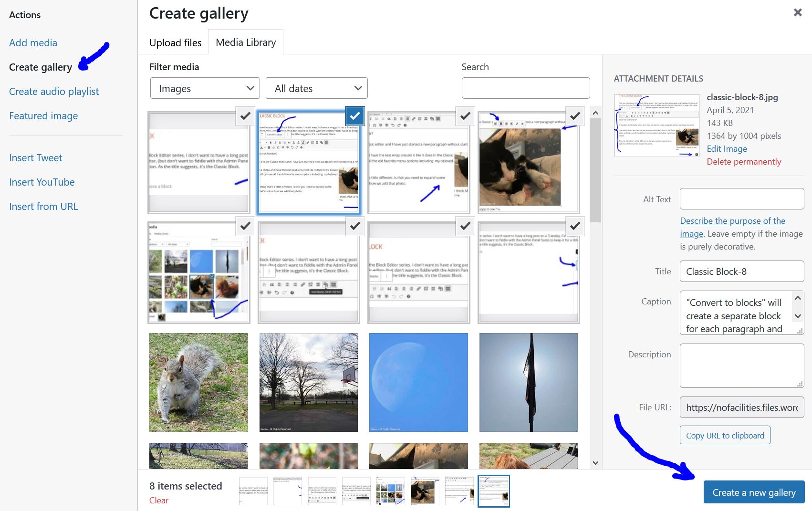
Task: Deselect checkmark on the 'ose a block' screenshot
Action: 245,116
